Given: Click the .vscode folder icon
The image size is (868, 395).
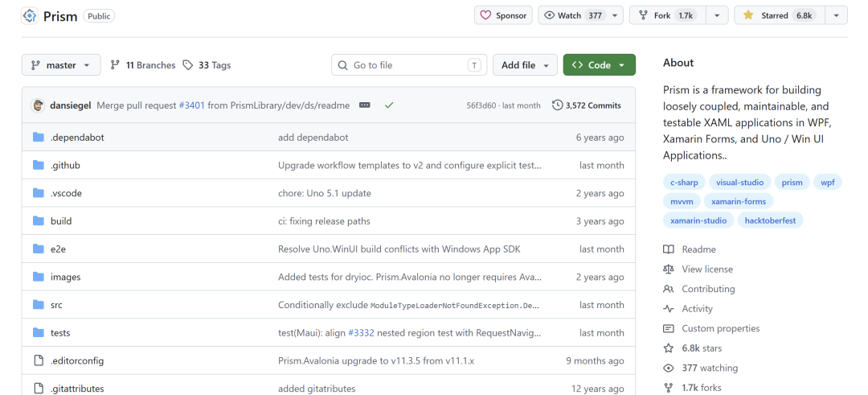Looking at the screenshot, I should click(x=39, y=193).
